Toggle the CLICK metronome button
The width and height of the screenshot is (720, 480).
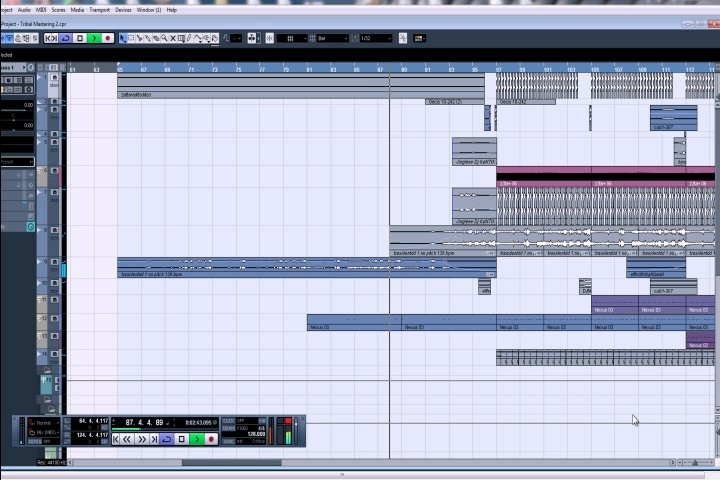tap(229, 421)
